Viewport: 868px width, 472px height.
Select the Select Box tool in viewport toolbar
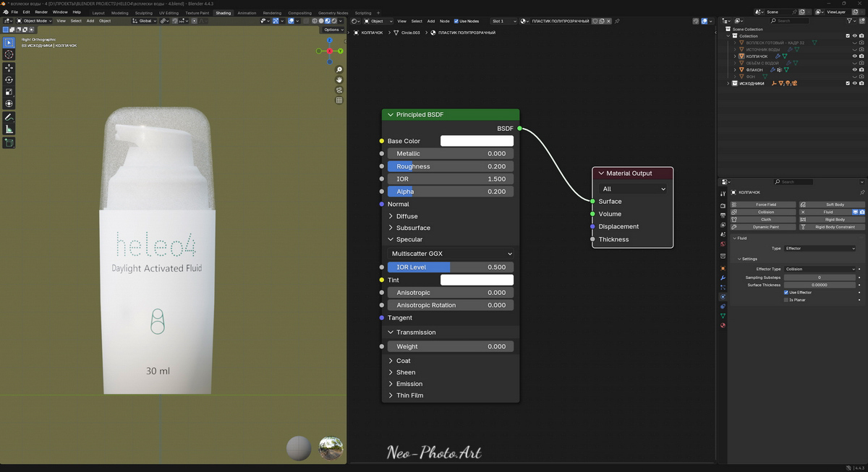click(9, 42)
